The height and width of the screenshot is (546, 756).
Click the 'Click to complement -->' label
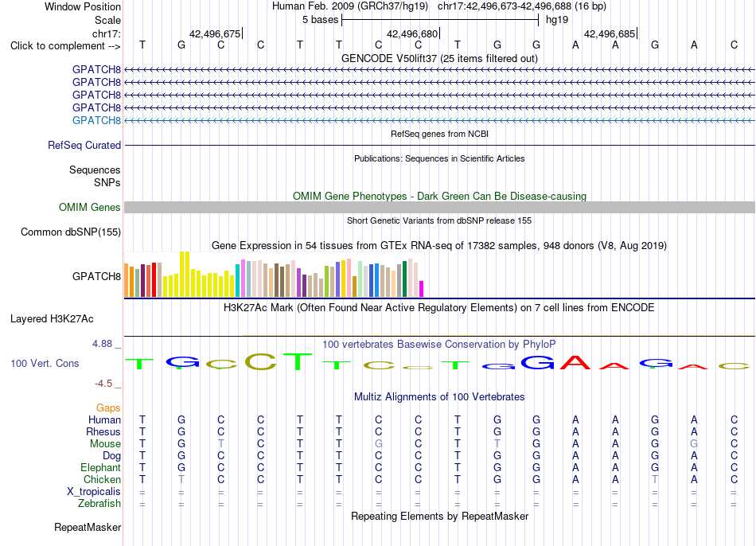tap(65, 46)
